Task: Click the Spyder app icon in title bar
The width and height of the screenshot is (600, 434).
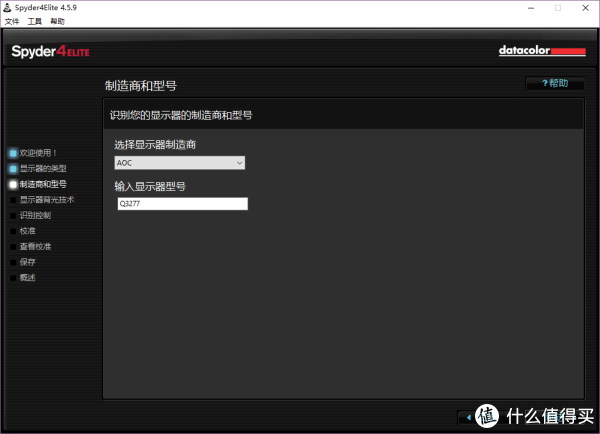Action: click(x=7, y=7)
